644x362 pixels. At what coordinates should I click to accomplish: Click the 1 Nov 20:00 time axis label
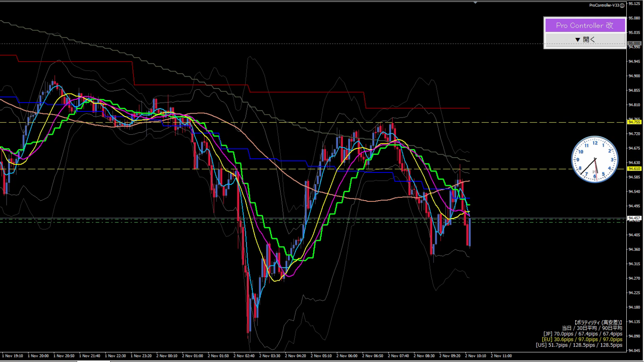click(38, 356)
